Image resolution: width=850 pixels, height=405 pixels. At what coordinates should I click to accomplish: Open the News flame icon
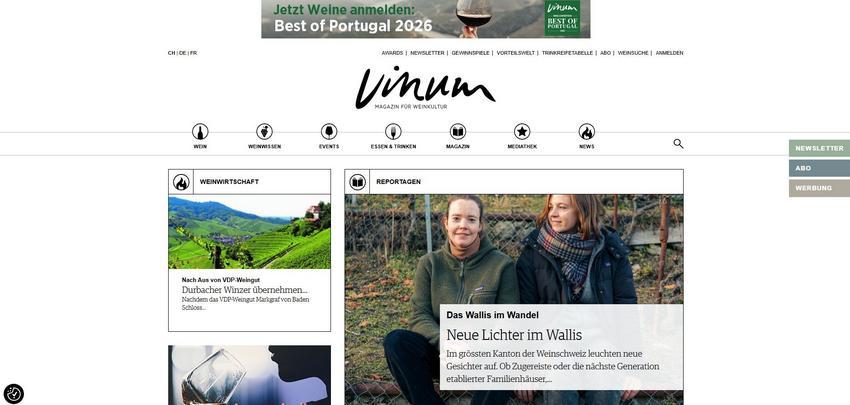tap(587, 132)
